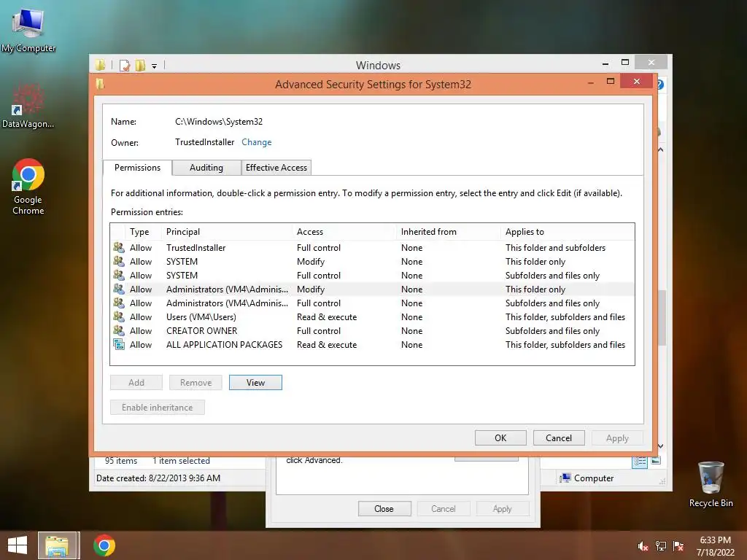Click the Add button

[x=136, y=382]
